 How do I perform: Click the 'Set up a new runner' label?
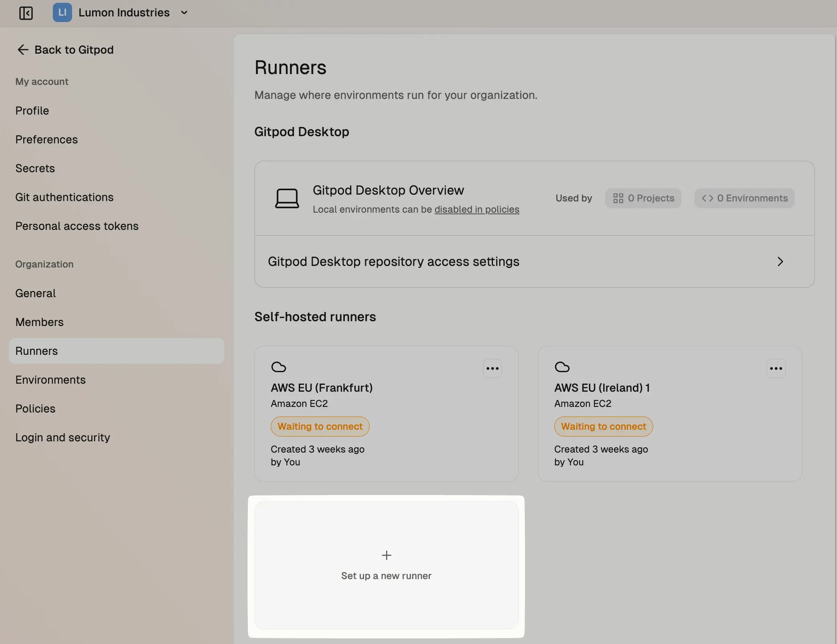pos(386,576)
